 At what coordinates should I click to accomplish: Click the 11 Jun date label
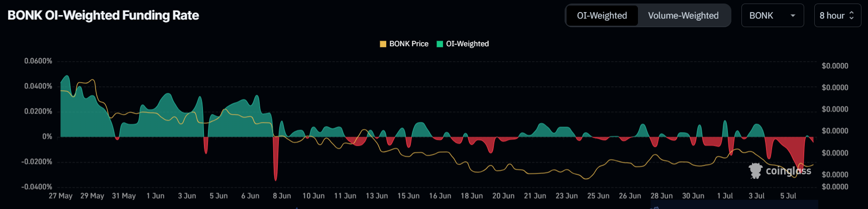point(345,195)
